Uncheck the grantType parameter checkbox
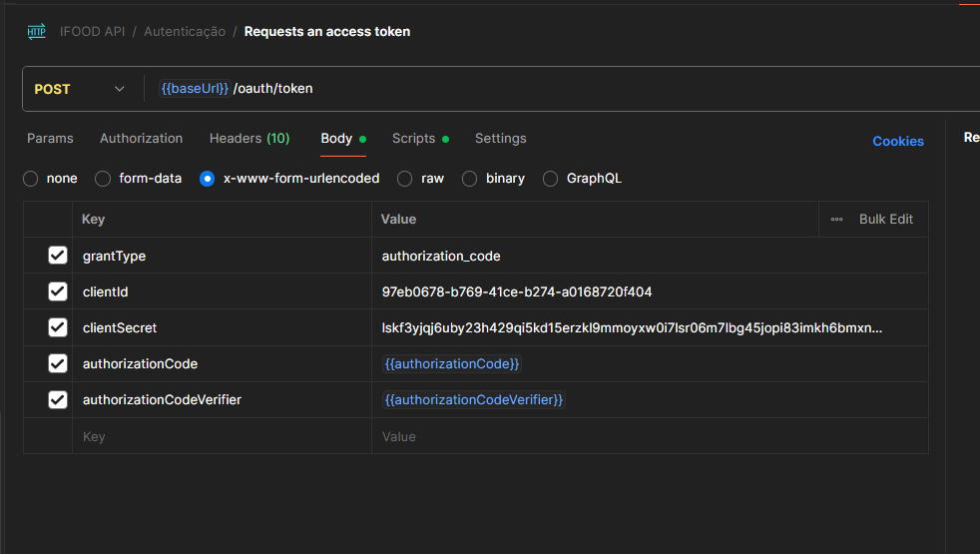 tap(58, 257)
